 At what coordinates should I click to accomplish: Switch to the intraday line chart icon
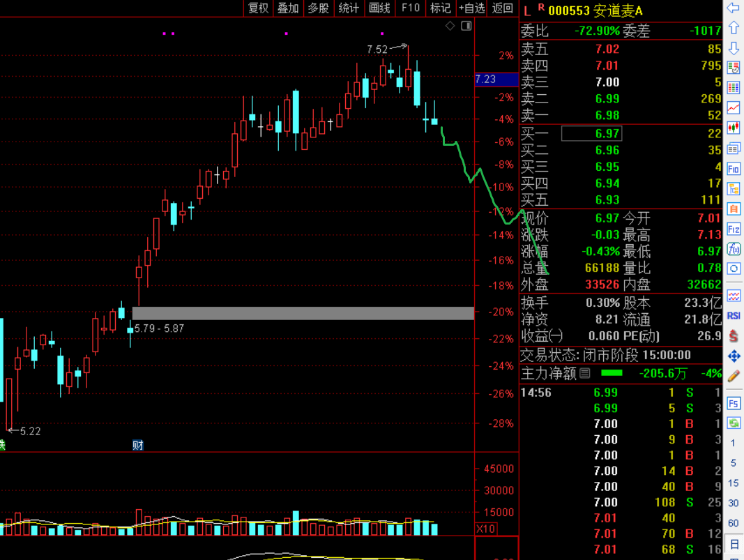(734, 107)
